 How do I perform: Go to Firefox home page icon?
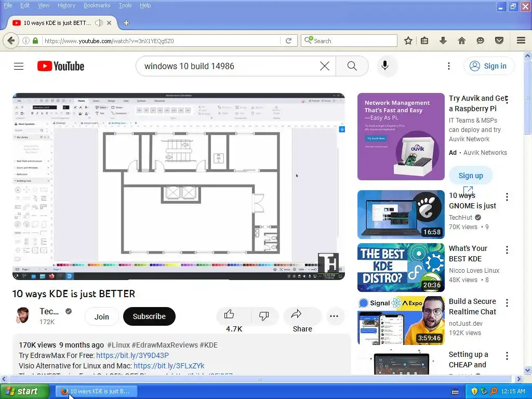(461, 41)
